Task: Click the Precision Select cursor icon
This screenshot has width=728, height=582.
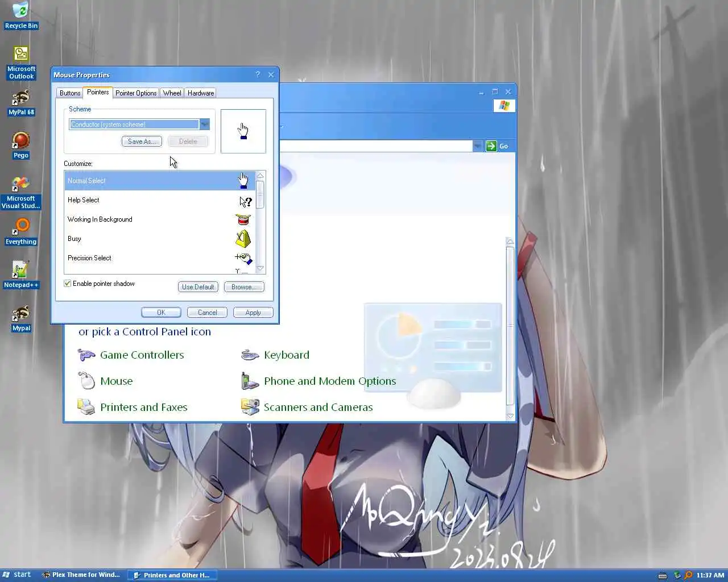Action: click(243, 259)
